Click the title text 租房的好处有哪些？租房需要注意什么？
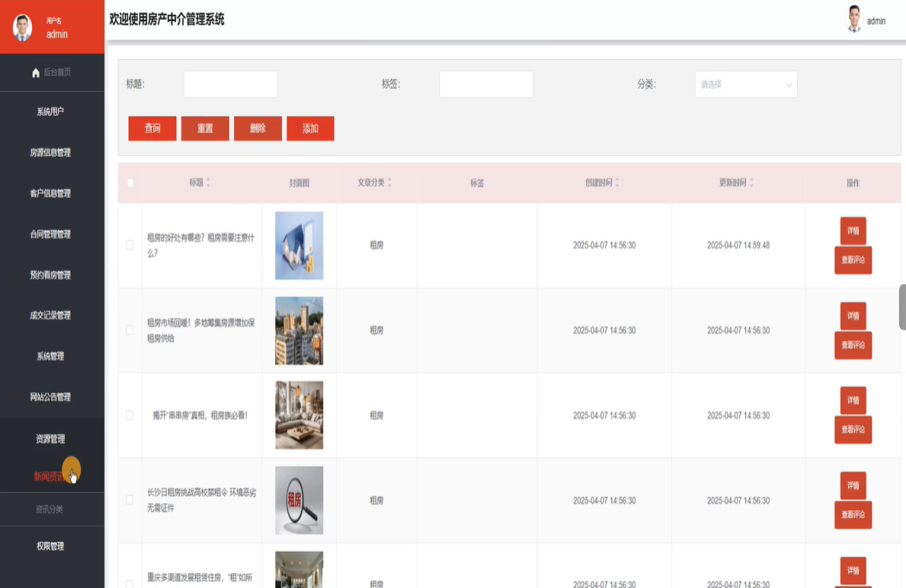This screenshot has height=588, width=906. (201, 246)
